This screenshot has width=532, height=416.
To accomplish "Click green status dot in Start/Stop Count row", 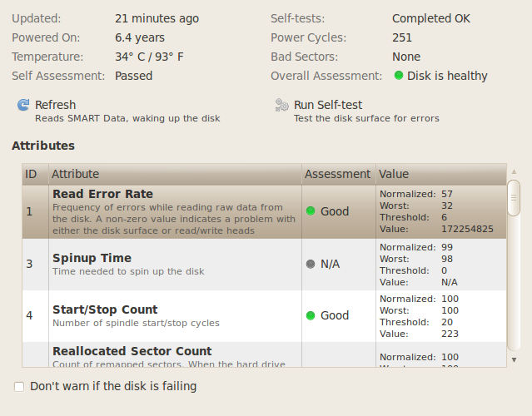I will pyautogui.click(x=311, y=315).
